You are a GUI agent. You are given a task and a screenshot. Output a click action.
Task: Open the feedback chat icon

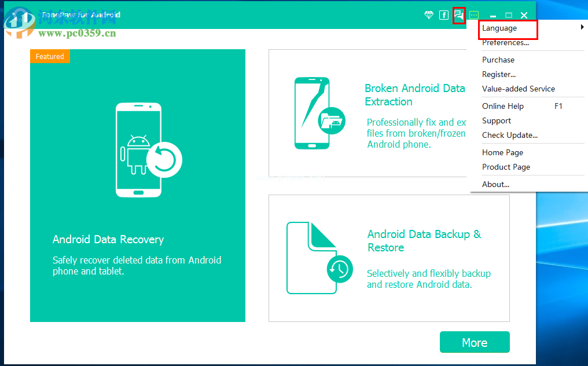(x=458, y=15)
